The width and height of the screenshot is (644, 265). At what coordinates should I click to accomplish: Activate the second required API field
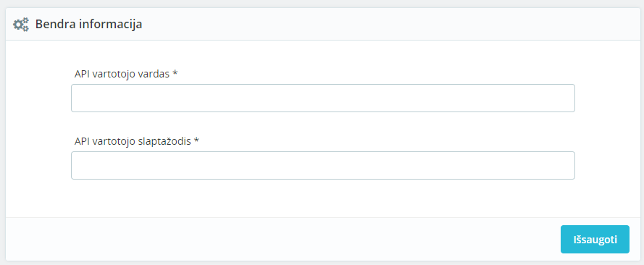pyautogui.click(x=323, y=165)
